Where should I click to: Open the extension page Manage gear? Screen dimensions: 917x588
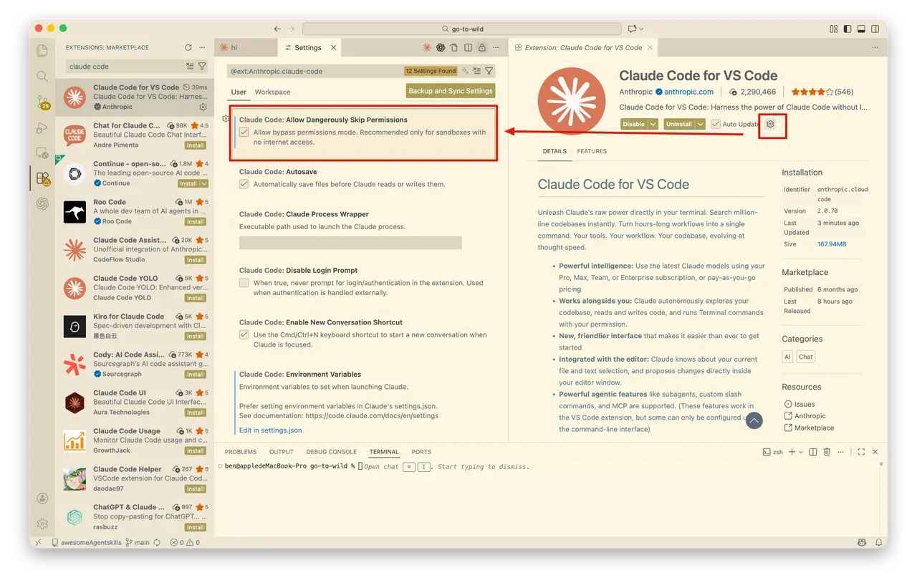tap(771, 124)
